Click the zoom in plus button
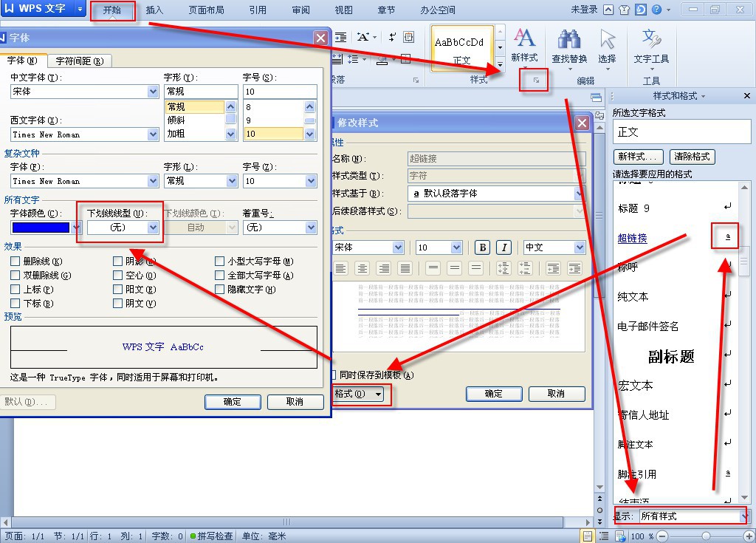This screenshot has height=543, width=756. pos(749,536)
